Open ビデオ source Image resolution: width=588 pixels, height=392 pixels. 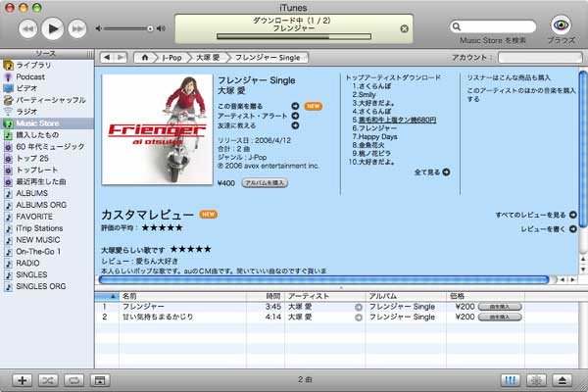[x=47, y=88]
